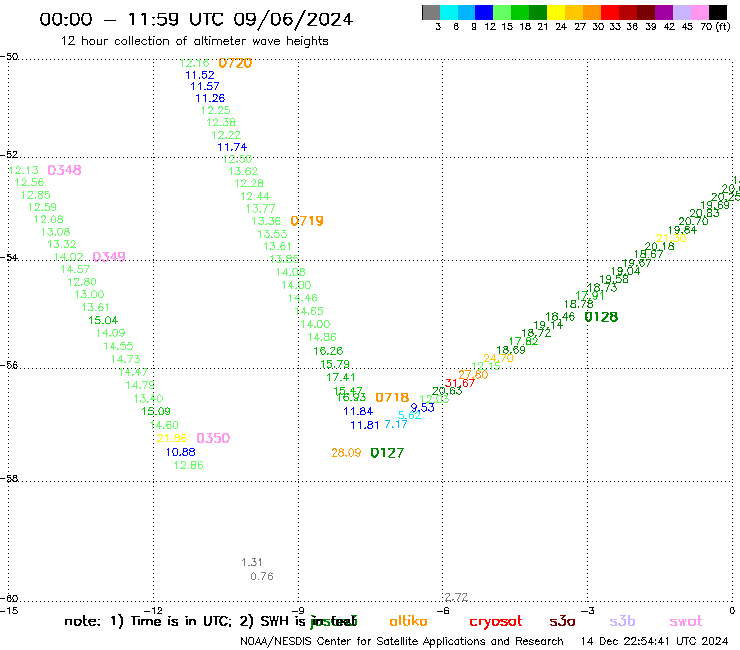This screenshot has width=740, height=650.
Task: Click the red wave height 31.67
Action: (460, 383)
